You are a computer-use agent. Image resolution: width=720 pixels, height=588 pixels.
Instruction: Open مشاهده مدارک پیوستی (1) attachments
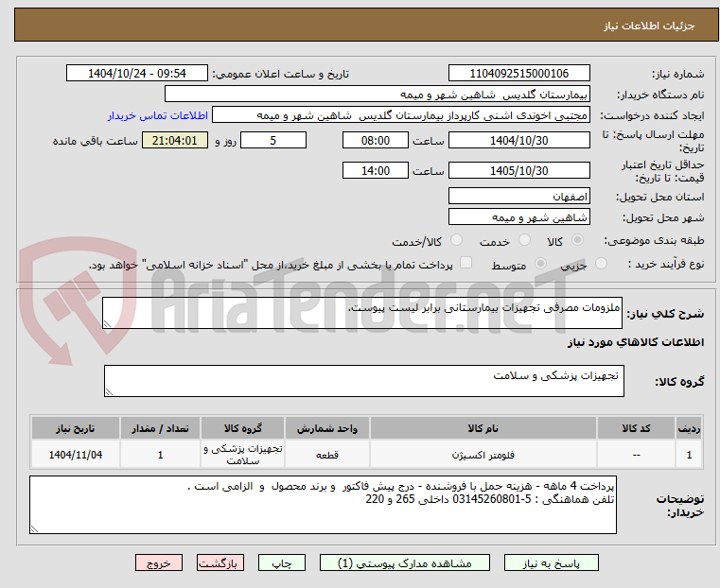[x=405, y=562]
